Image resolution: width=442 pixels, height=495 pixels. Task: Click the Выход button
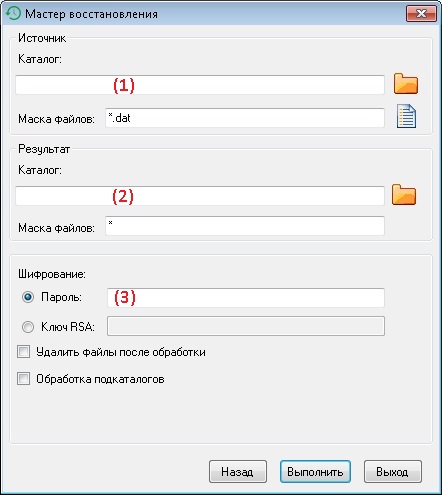(x=393, y=472)
